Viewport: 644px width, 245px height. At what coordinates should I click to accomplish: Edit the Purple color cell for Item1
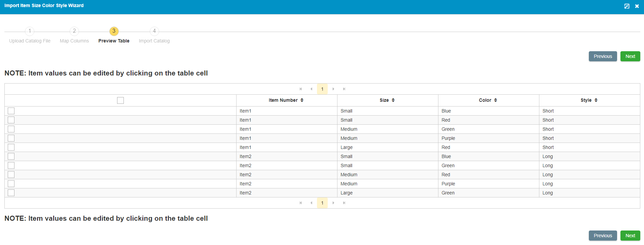(x=448, y=138)
